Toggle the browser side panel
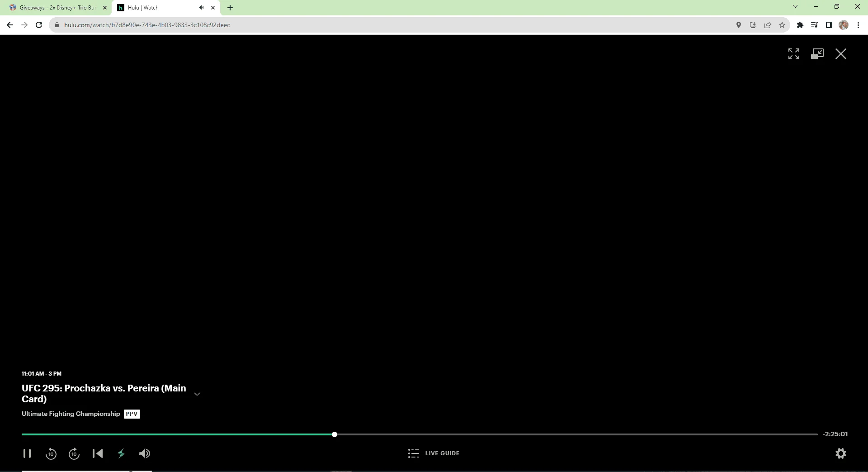 (x=829, y=25)
